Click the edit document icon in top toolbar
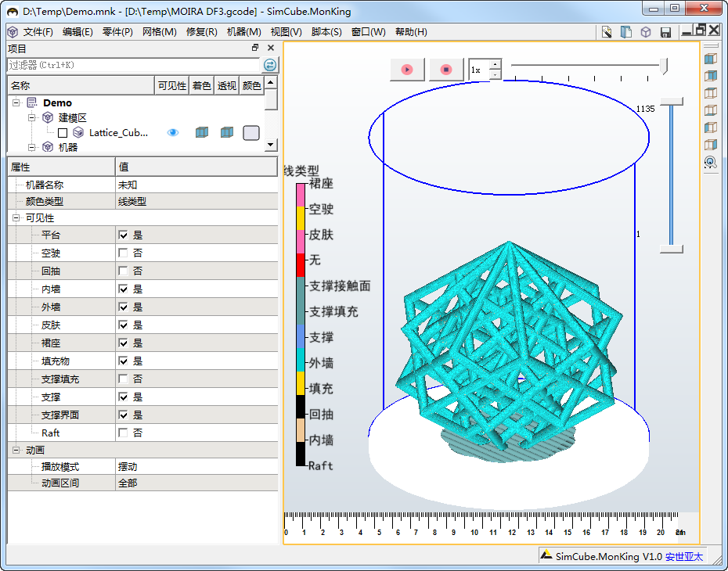 (607, 32)
